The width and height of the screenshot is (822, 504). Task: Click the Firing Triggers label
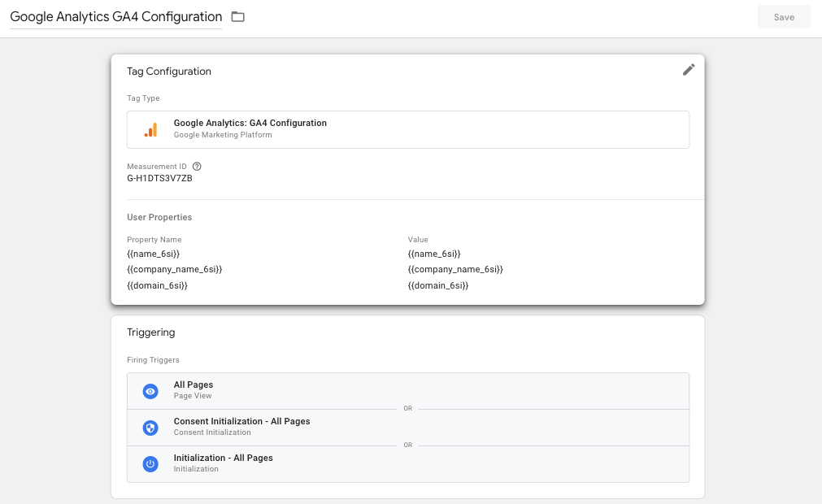(x=153, y=360)
